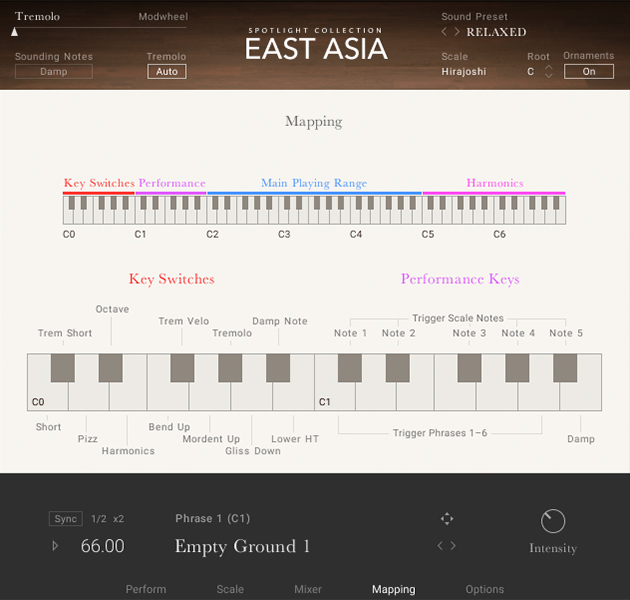This screenshot has width=630, height=600.
Task: Click the C3 key on overview keyboard
Action: (x=284, y=217)
